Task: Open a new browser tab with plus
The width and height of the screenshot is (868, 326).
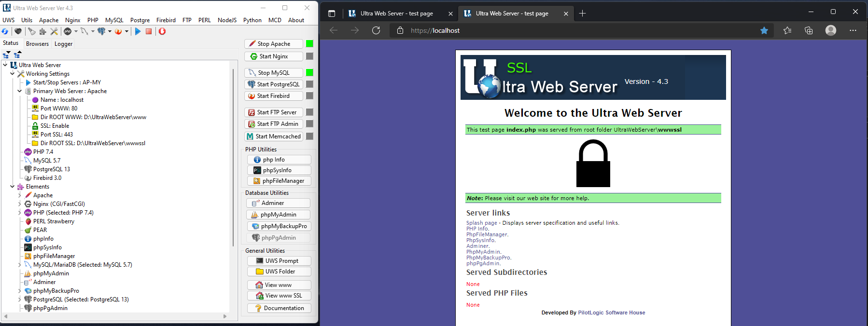Action: coord(582,14)
